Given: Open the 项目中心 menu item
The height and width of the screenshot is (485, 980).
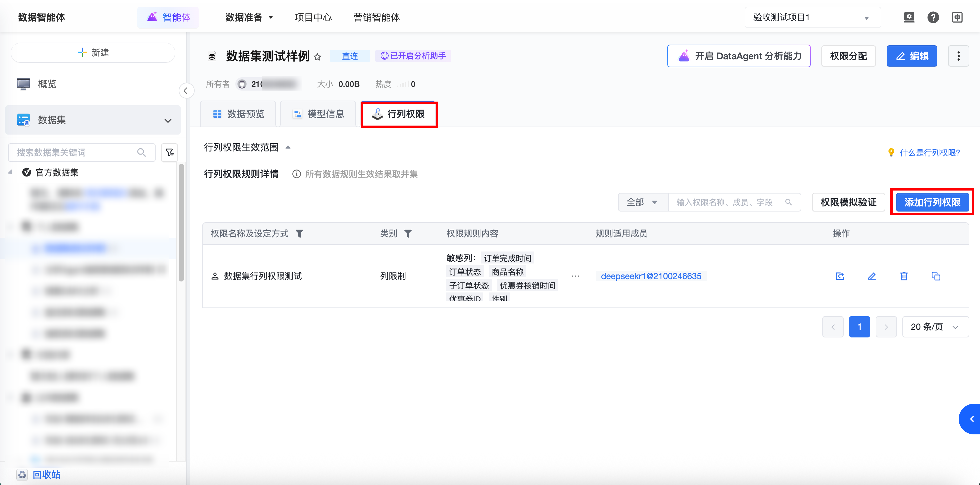Looking at the screenshot, I should coord(313,17).
